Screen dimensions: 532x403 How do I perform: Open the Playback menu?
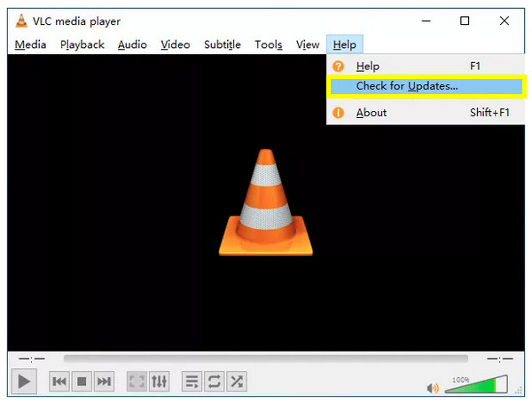click(82, 44)
